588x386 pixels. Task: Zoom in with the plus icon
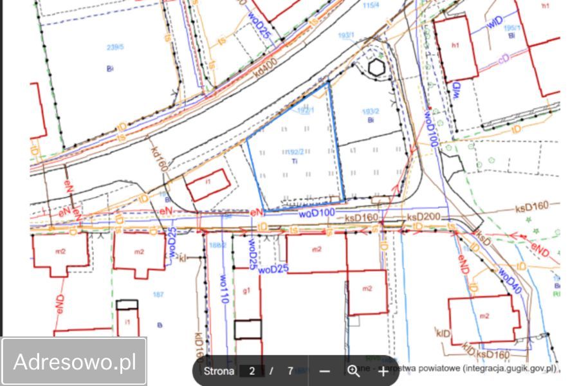[383, 371]
